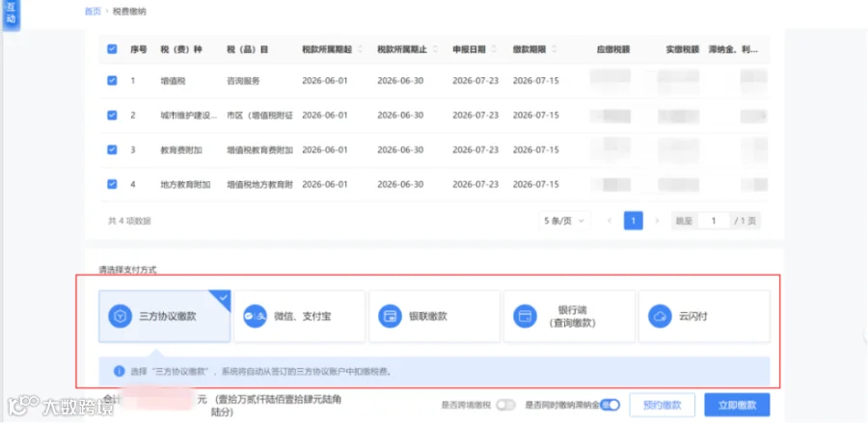
Task: Toggle the select-all header checkbox
Action: [112, 49]
